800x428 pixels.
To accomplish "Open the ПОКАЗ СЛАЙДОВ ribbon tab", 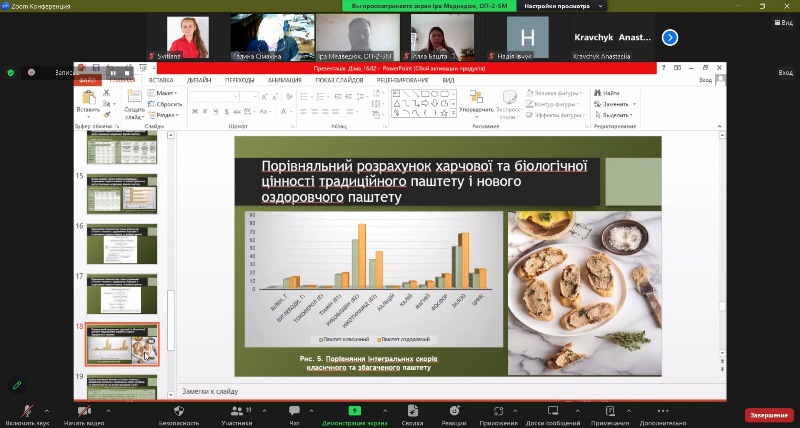I will point(339,80).
